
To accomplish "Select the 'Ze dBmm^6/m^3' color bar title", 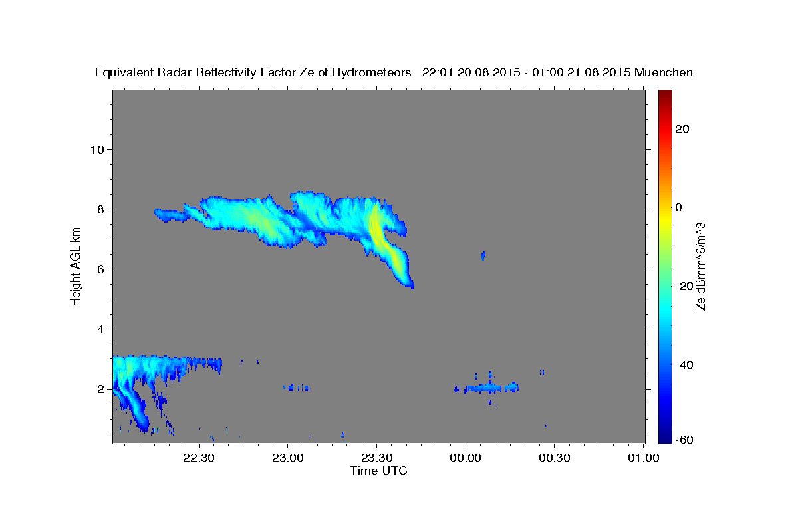I will tap(700, 266).
